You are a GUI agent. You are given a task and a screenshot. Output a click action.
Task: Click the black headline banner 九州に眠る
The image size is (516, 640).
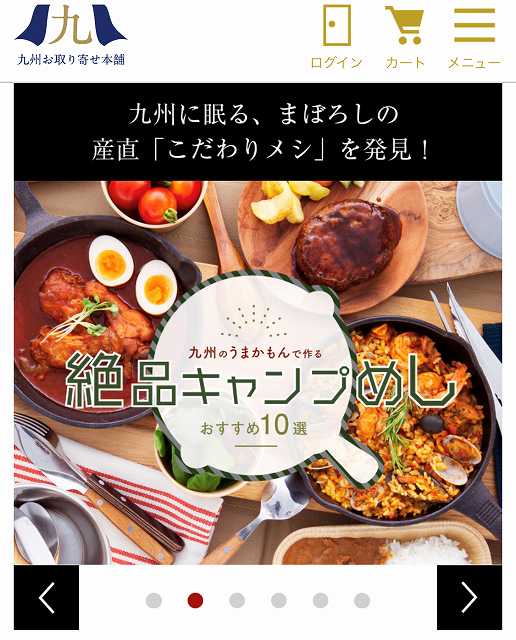coord(258,132)
